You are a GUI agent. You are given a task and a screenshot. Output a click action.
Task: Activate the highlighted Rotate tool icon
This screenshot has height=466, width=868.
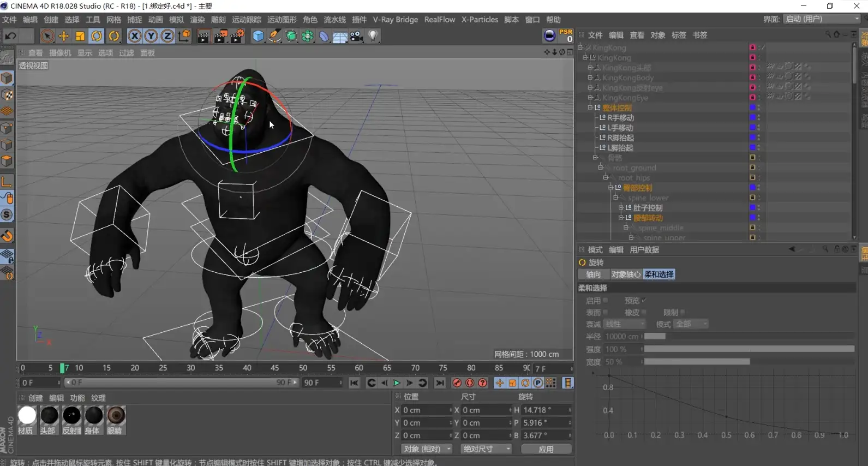(97, 36)
